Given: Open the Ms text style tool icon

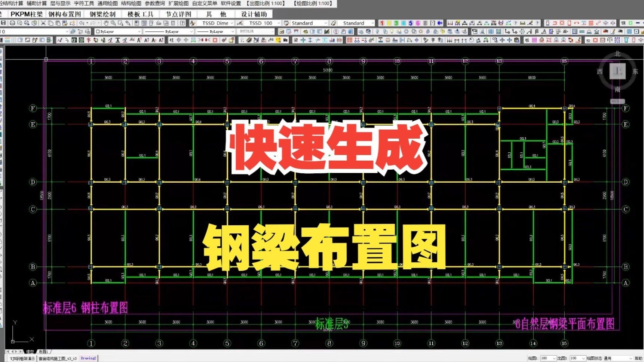Looking at the screenshot, I should pos(285,40).
